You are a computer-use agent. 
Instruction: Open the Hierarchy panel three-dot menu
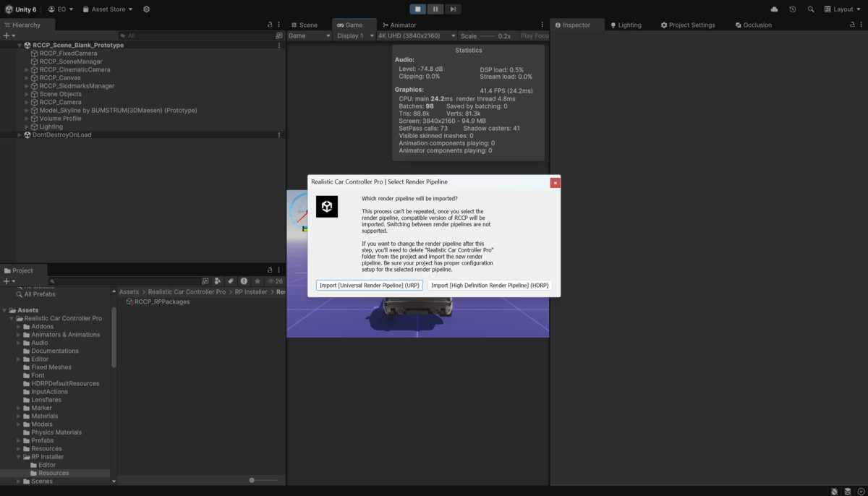click(279, 25)
